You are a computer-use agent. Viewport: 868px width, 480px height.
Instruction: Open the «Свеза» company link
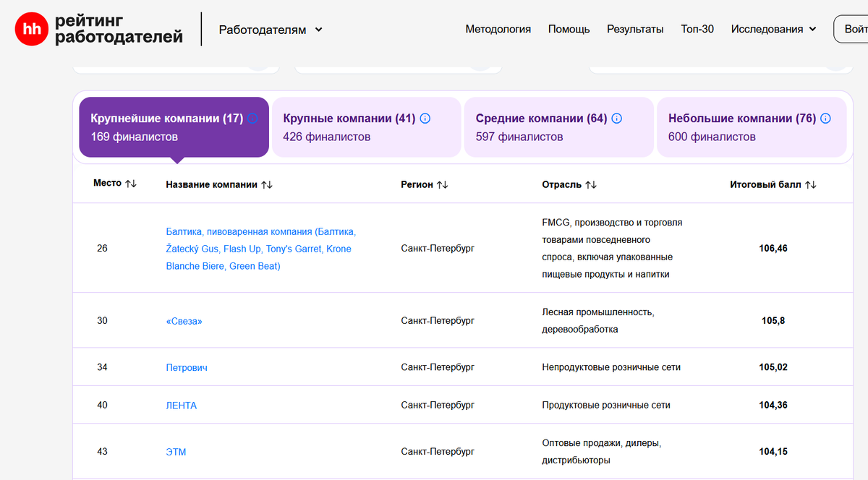click(x=184, y=321)
